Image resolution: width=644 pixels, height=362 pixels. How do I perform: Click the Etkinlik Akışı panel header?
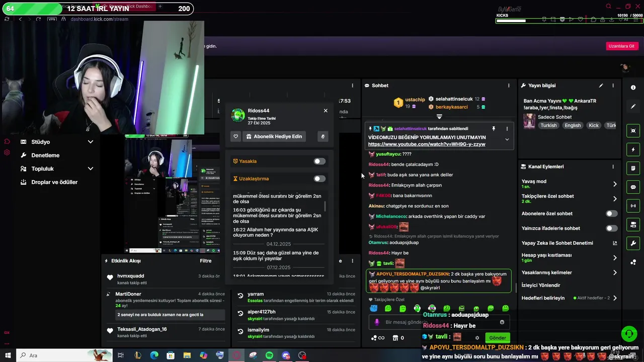(126, 261)
